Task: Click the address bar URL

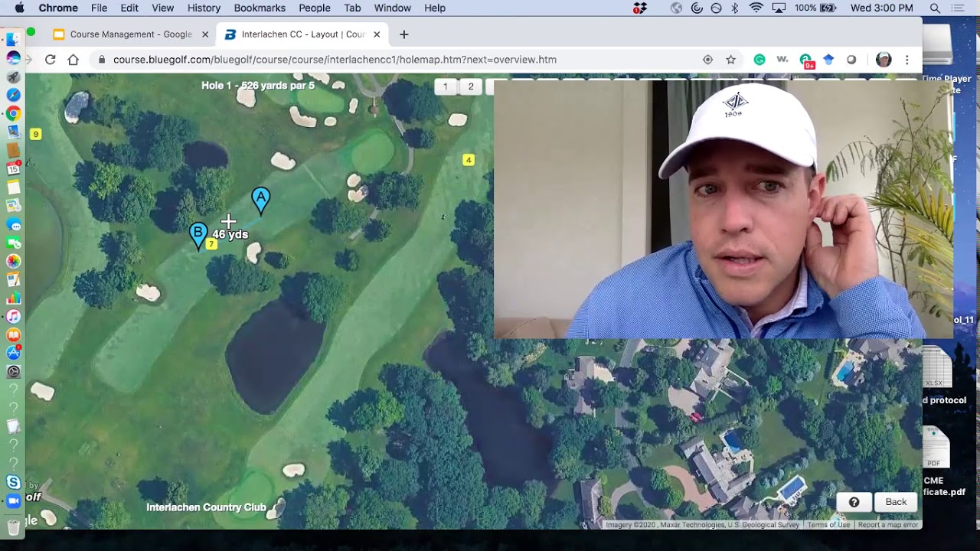Action: pyautogui.click(x=335, y=60)
